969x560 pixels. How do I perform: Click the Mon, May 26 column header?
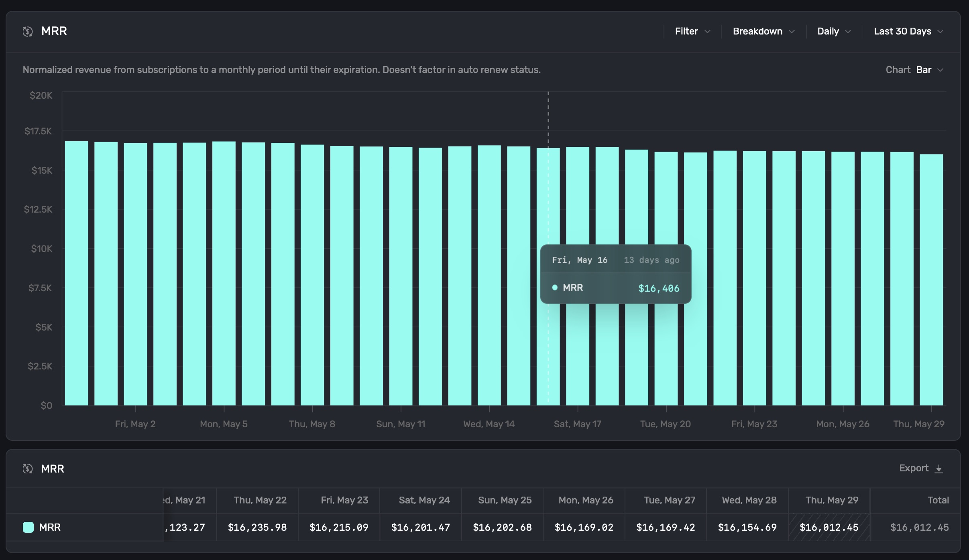pyautogui.click(x=586, y=500)
